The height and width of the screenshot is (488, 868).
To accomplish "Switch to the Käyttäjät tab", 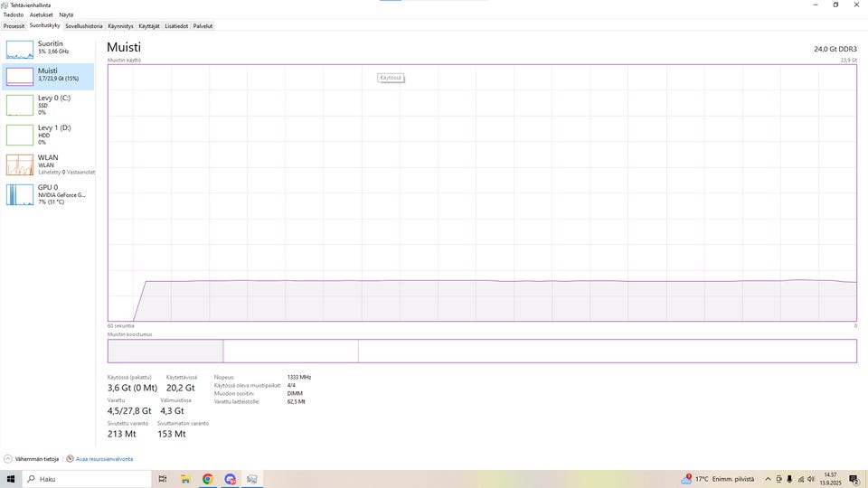I will (x=149, y=26).
